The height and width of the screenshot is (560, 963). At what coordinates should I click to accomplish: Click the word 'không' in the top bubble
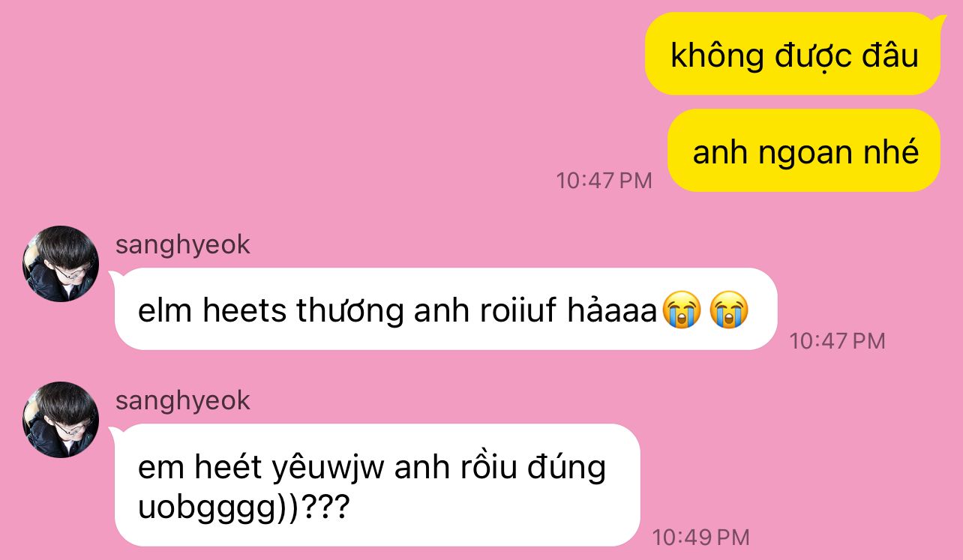click(x=717, y=56)
